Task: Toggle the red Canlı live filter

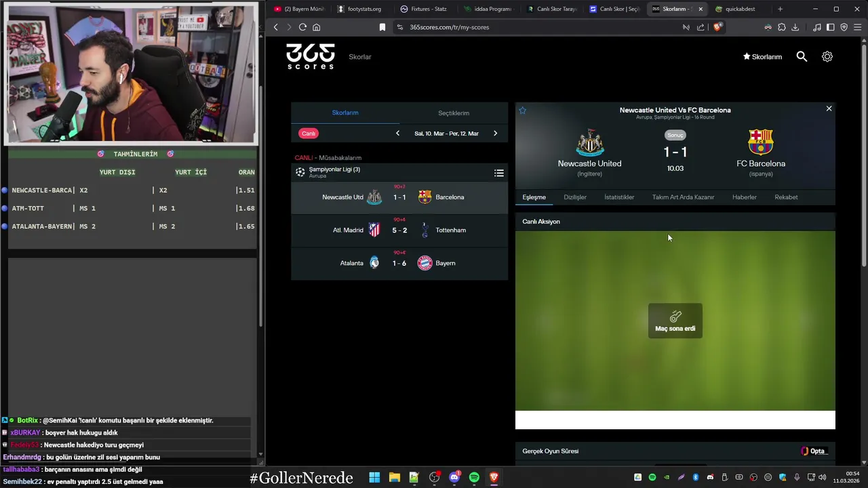Action: (309, 134)
